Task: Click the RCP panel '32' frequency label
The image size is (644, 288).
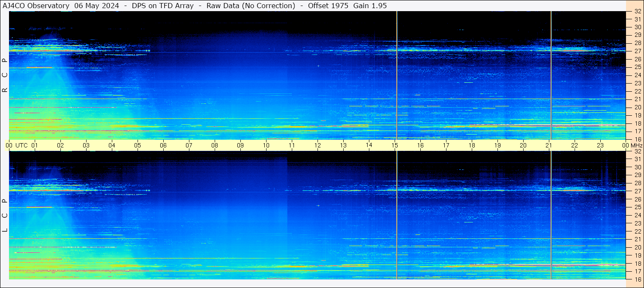Action: [x=637, y=12]
